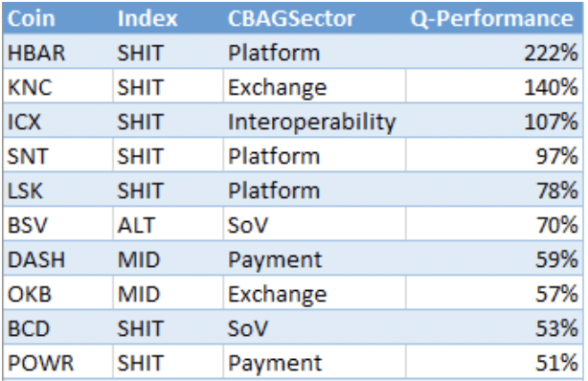Select the KNC coin cell
The width and height of the screenshot is (588, 381).
(57, 86)
